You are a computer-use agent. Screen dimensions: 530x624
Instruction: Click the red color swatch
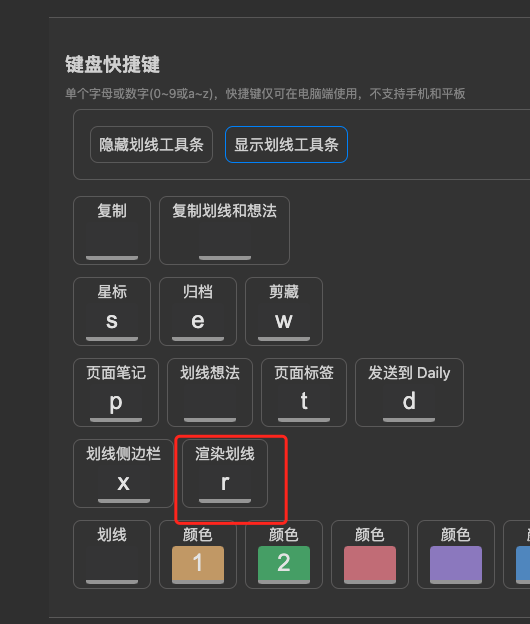coord(370,566)
